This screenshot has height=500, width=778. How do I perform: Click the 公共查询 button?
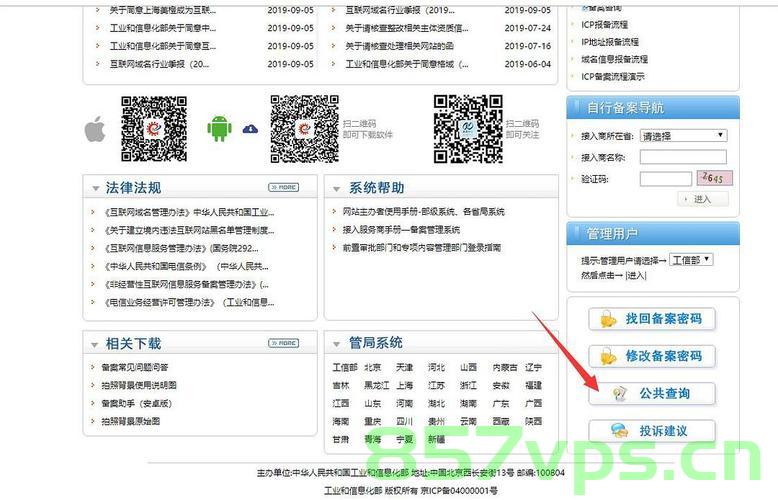652,394
